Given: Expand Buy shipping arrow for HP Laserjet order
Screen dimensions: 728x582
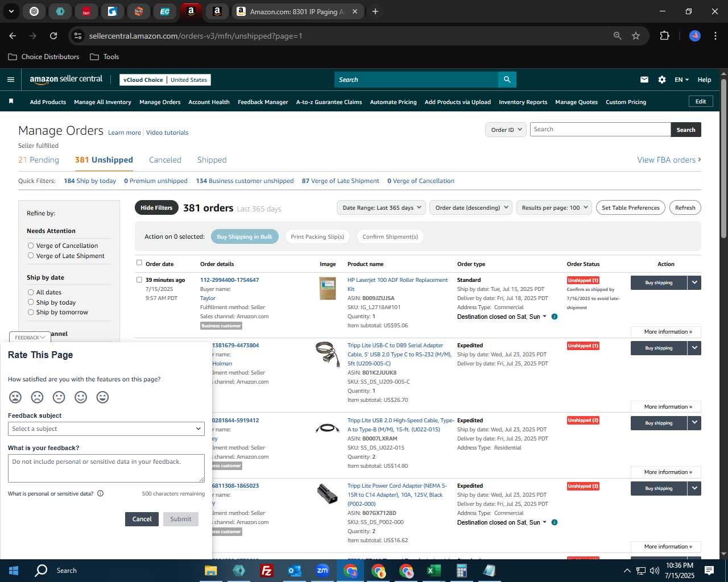Looking at the screenshot, I should 694,282.
